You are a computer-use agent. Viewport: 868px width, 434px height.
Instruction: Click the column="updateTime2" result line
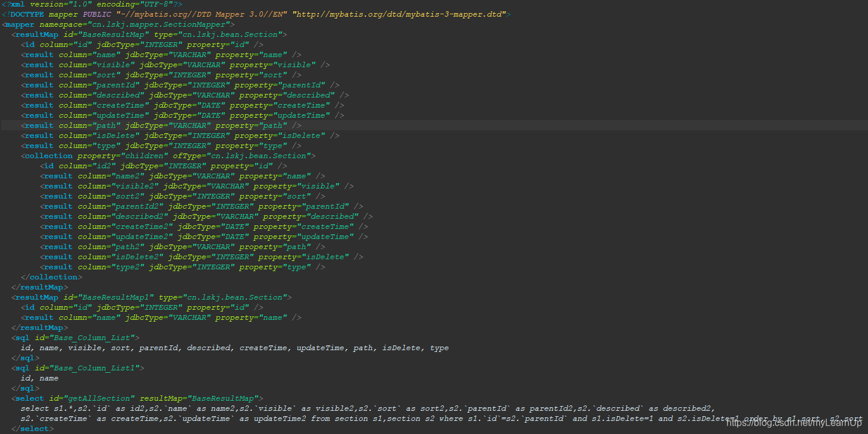pyautogui.click(x=203, y=237)
